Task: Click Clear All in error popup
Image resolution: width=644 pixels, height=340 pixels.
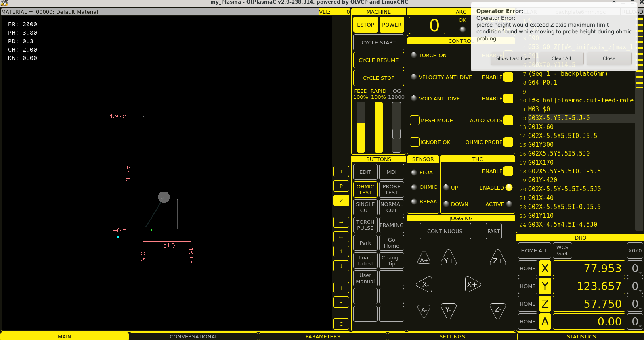Action: pyautogui.click(x=561, y=58)
